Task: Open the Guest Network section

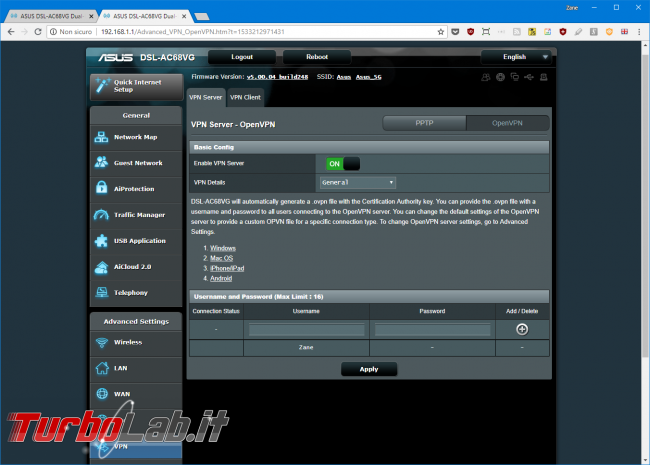Action: (136, 163)
